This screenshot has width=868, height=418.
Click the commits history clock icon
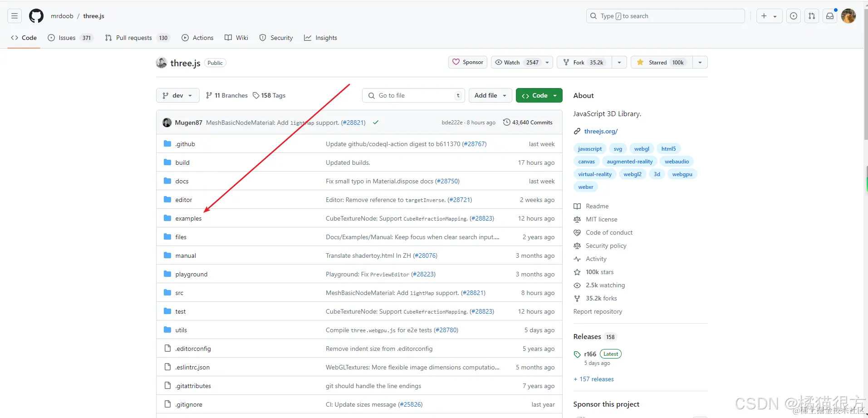[x=507, y=123]
